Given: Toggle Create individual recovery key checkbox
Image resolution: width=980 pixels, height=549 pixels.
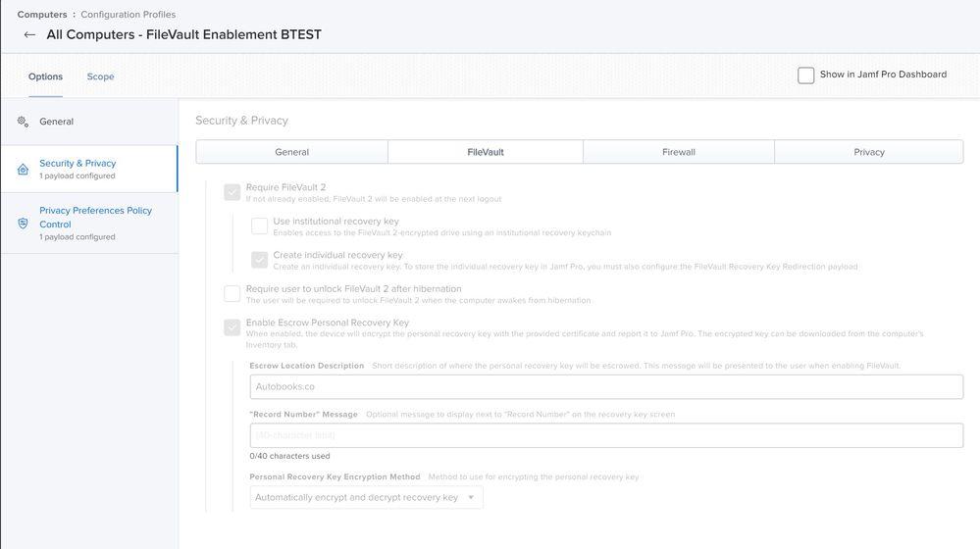Looking at the screenshot, I should coord(259,259).
